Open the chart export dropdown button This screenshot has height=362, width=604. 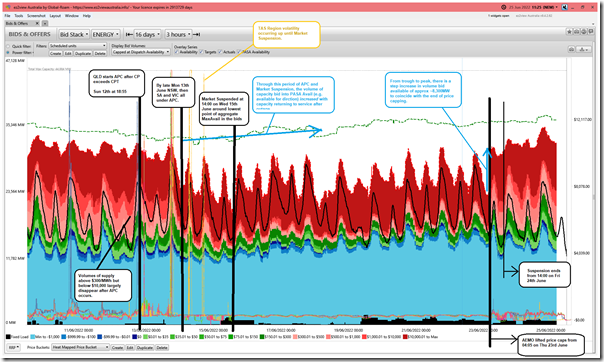point(584,49)
